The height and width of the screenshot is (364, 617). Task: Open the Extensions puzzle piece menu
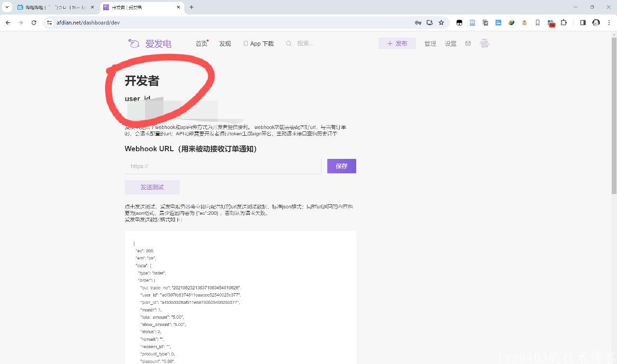coord(563,23)
